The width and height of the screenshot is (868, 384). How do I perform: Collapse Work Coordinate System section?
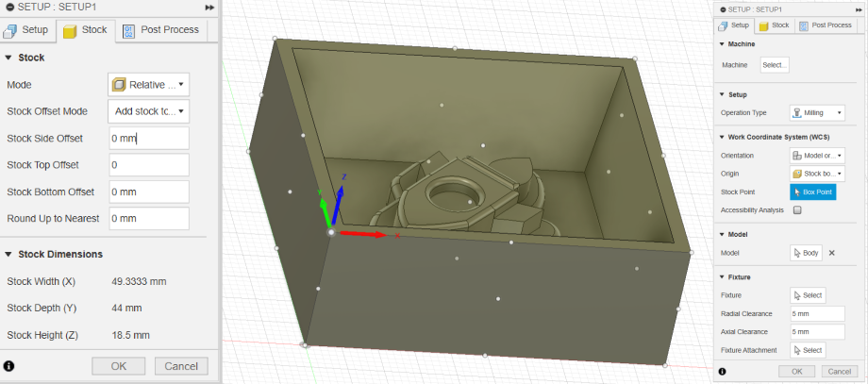coord(722,137)
